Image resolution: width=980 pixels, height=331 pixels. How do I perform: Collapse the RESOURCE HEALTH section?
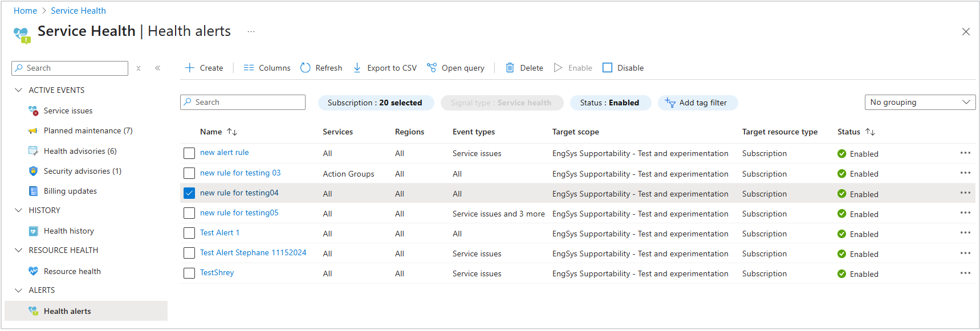pyautogui.click(x=19, y=250)
